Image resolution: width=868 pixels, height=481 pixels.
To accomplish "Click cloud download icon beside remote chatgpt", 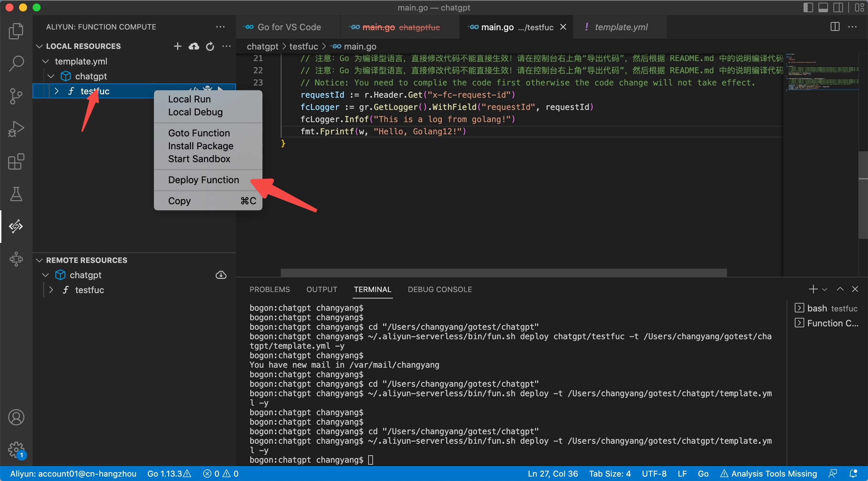I will 221,275.
